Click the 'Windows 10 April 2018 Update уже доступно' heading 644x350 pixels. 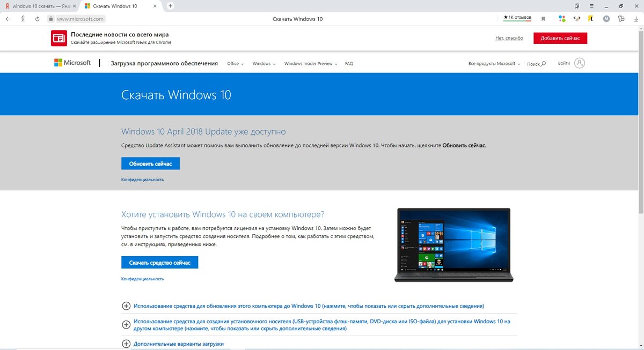203,131
